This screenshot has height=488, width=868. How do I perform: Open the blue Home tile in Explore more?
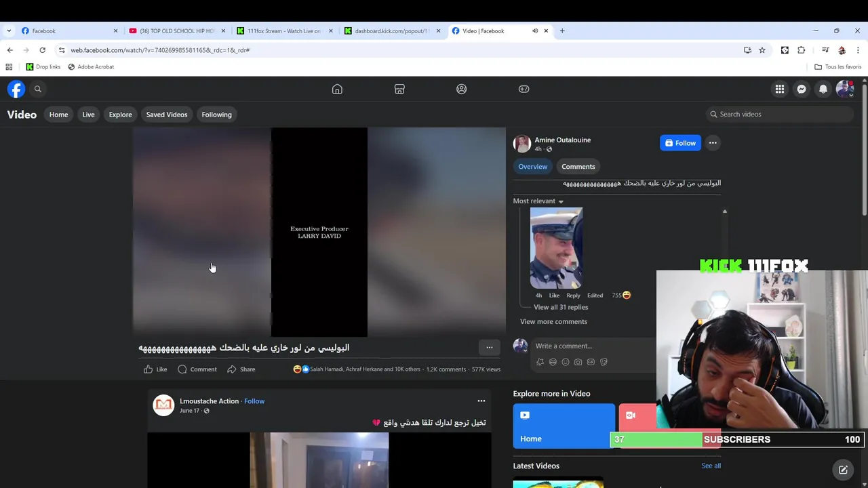pyautogui.click(x=564, y=426)
